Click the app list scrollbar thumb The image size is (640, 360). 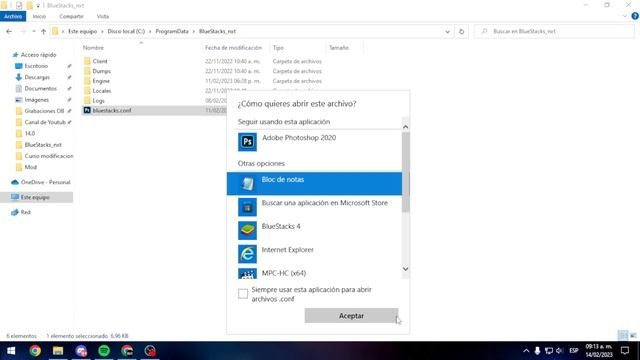pyautogui.click(x=405, y=172)
